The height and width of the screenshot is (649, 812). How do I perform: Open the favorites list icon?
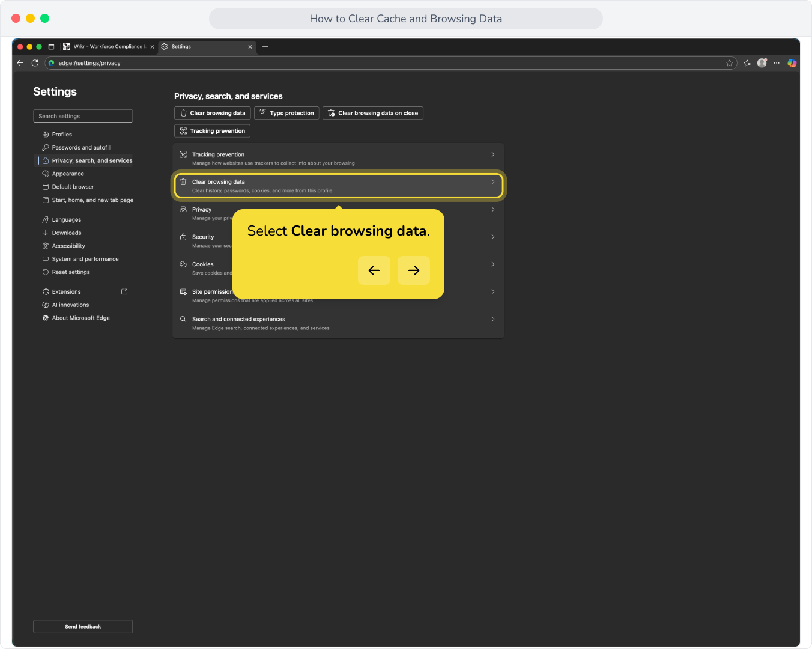tap(747, 63)
